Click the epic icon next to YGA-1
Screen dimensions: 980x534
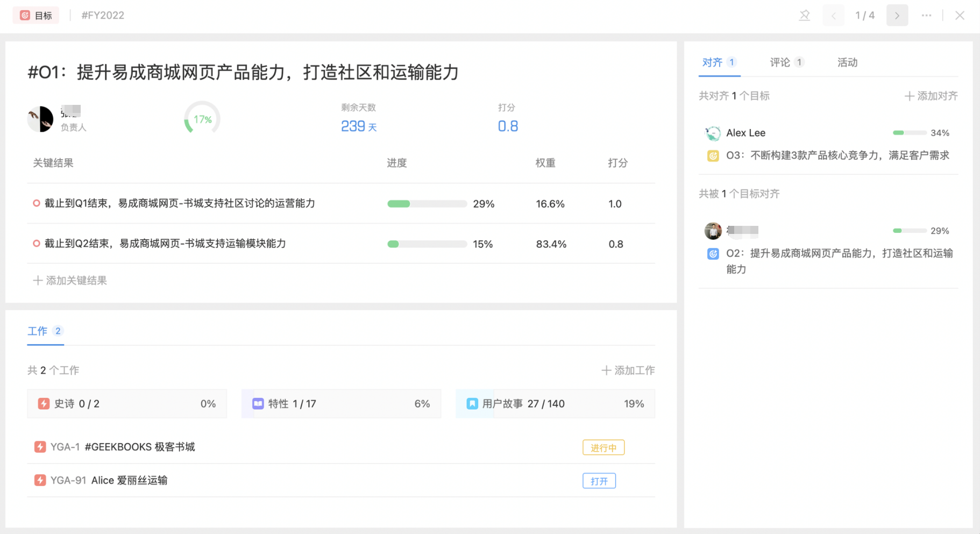click(40, 447)
